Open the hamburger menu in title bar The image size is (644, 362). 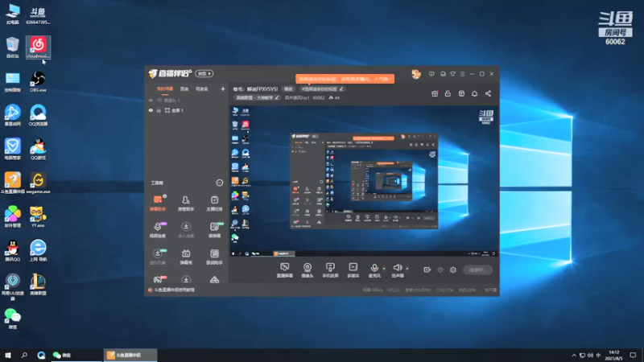[x=462, y=74]
